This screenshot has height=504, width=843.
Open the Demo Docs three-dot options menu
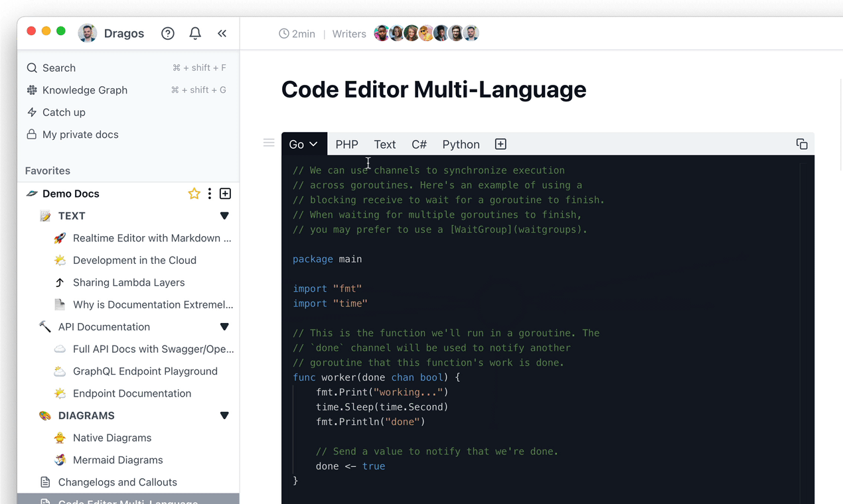pos(209,193)
